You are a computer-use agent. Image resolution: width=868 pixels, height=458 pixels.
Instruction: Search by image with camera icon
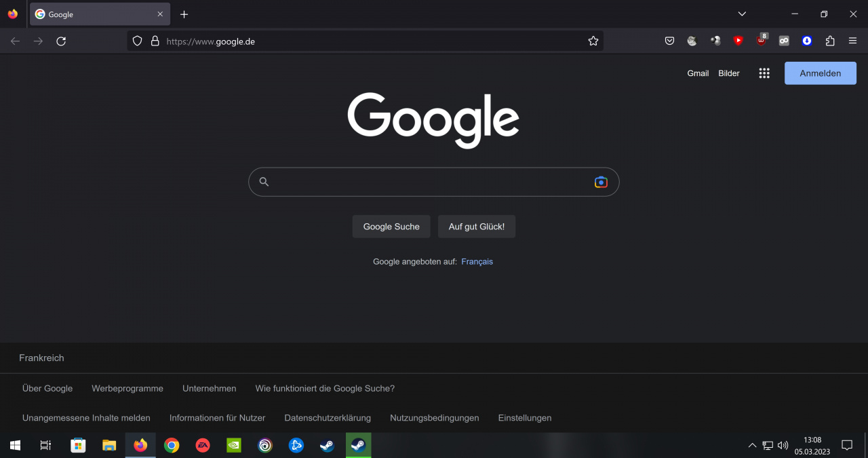point(601,182)
